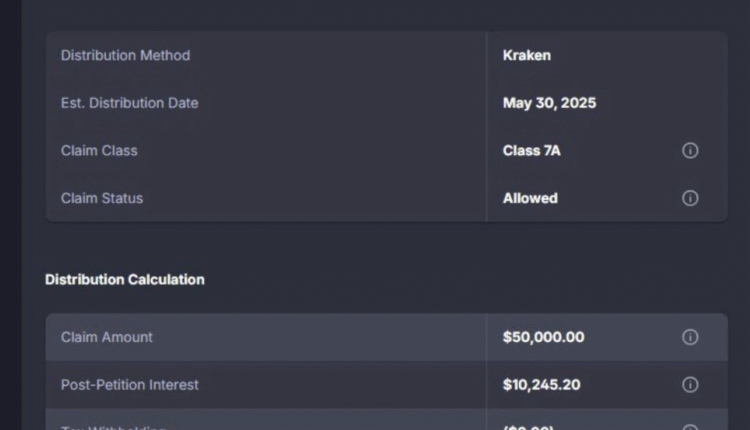
Task: Select the Distribution Method label
Action: tap(125, 55)
